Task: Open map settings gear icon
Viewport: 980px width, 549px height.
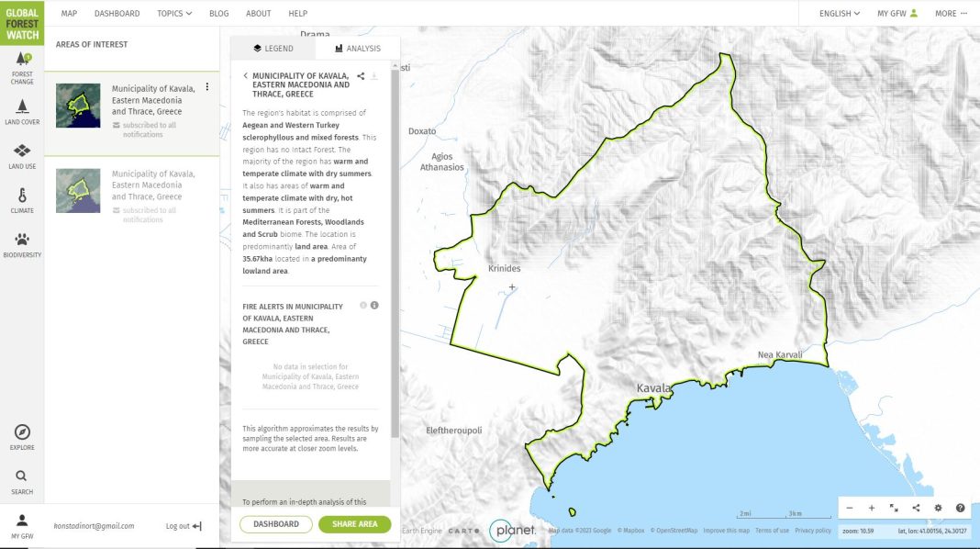Action: coord(938,508)
